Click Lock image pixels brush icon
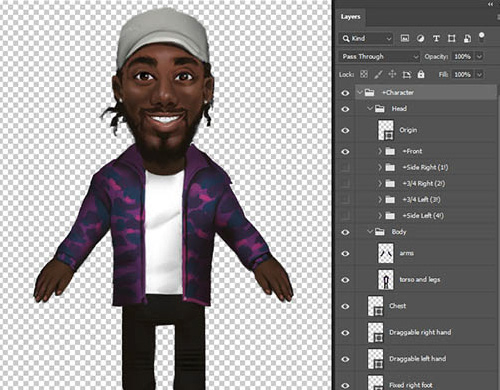Viewport: 500px width, 390px height. click(378, 74)
